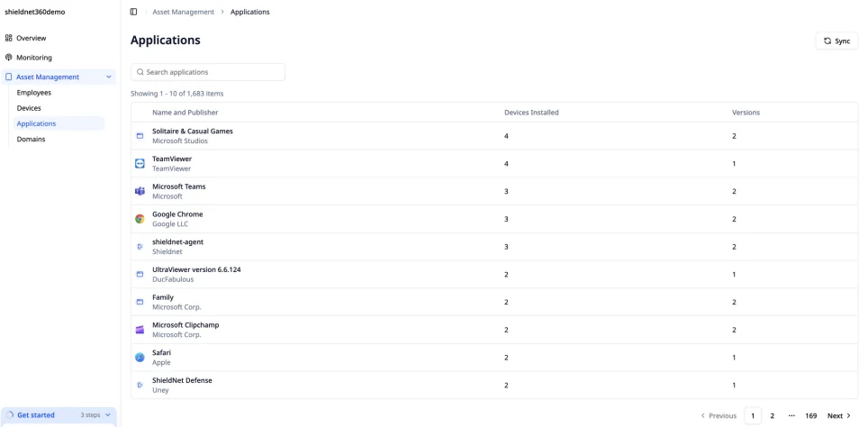
Task: Toggle the sidebar panel icon
Action: 133,12
